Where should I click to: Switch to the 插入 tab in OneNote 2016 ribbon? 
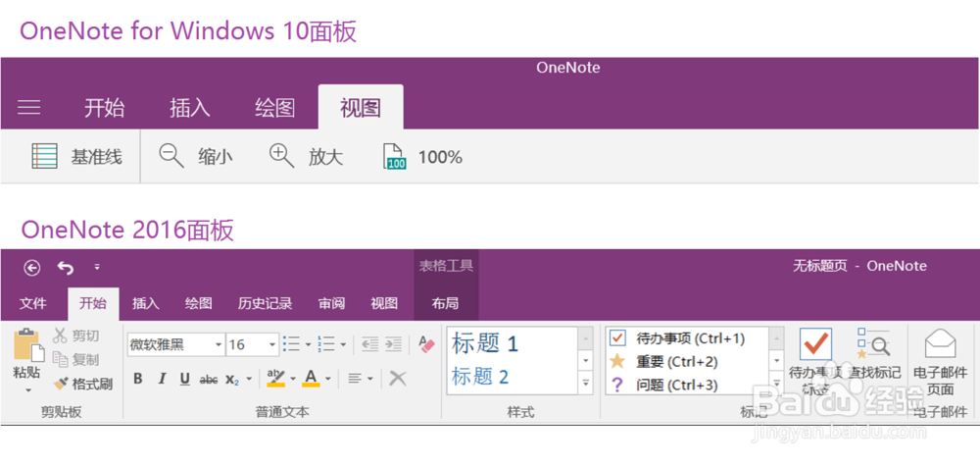146,303
